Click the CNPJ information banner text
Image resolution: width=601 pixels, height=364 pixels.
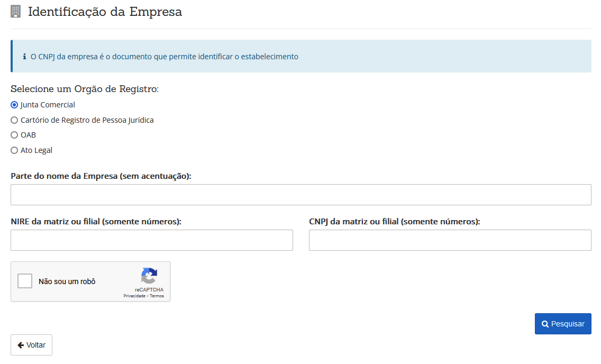pyautogui.click(x=164, y=57)
